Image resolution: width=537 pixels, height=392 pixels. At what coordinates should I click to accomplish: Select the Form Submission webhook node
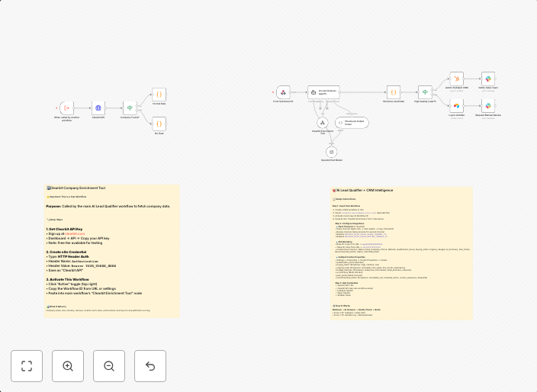pos(283,92)
